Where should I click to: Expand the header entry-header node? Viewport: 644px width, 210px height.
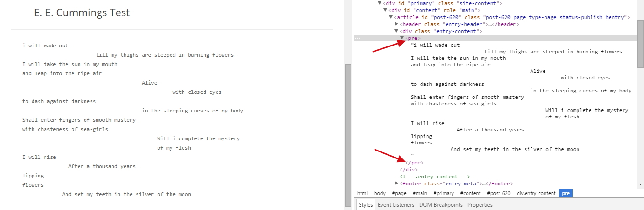(396, 24)
